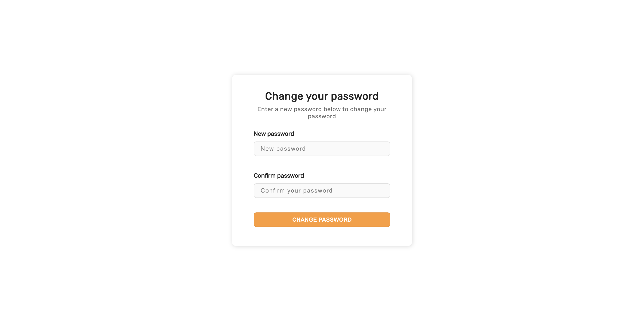Click the Confirm your password field
The image size is (644, 321).
(322, 190)
